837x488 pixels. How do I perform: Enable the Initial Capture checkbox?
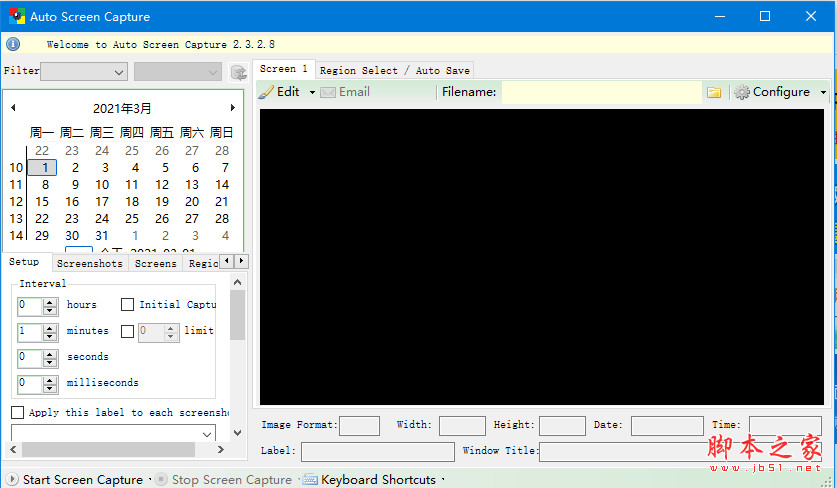(x=127, y=304)
